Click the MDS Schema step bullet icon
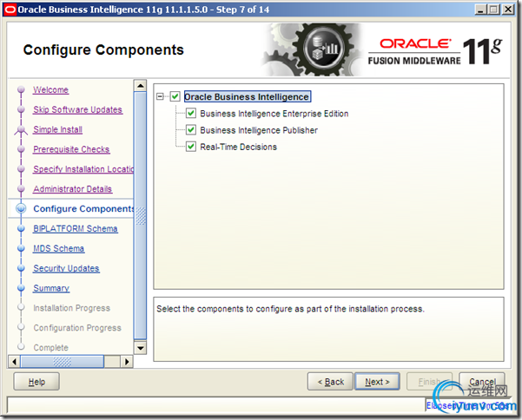 tap(21, 248)
